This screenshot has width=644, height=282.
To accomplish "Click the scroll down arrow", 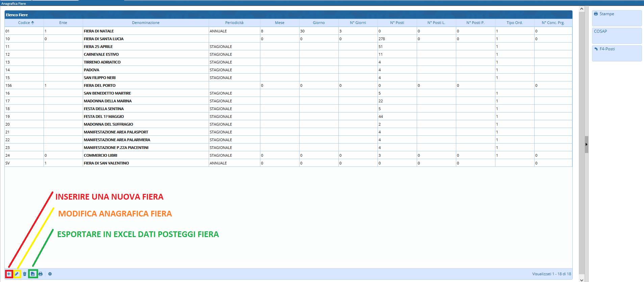I will (x=582, y=280).
